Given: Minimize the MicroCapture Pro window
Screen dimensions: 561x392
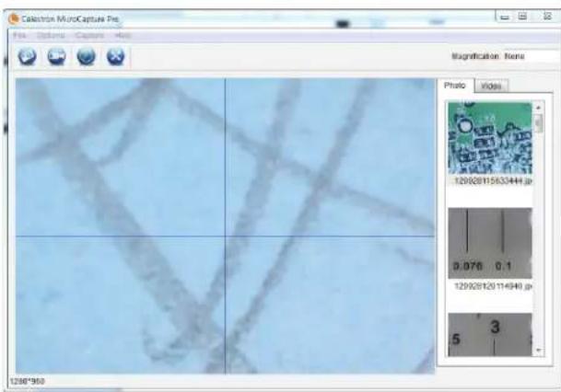Looking at the screenshot, I should (x=505, y=17).
